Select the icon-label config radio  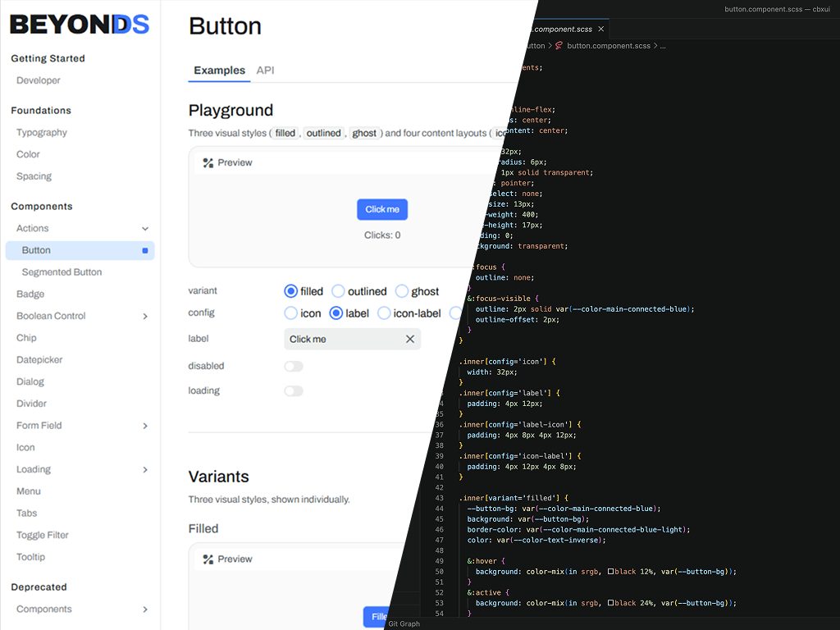coord(384,313)
